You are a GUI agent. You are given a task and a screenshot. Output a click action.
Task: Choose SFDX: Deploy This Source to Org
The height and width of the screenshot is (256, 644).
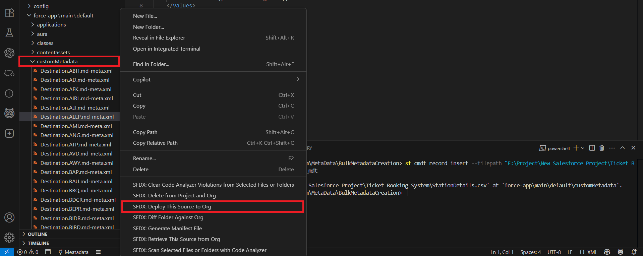172,207
